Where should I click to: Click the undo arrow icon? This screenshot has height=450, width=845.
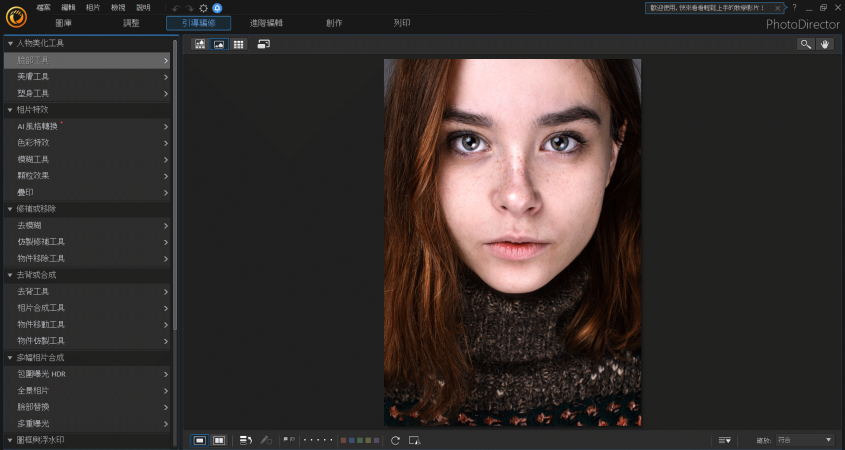(176, 8)
